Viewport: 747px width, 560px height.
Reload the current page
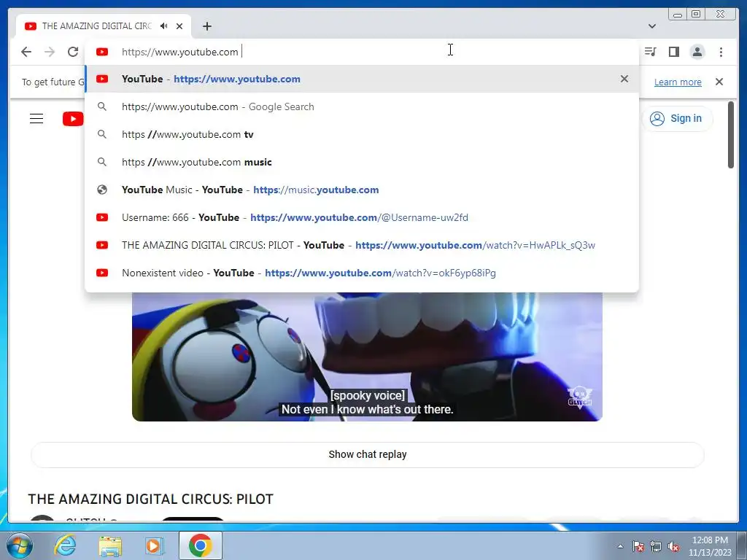(73, 52)
